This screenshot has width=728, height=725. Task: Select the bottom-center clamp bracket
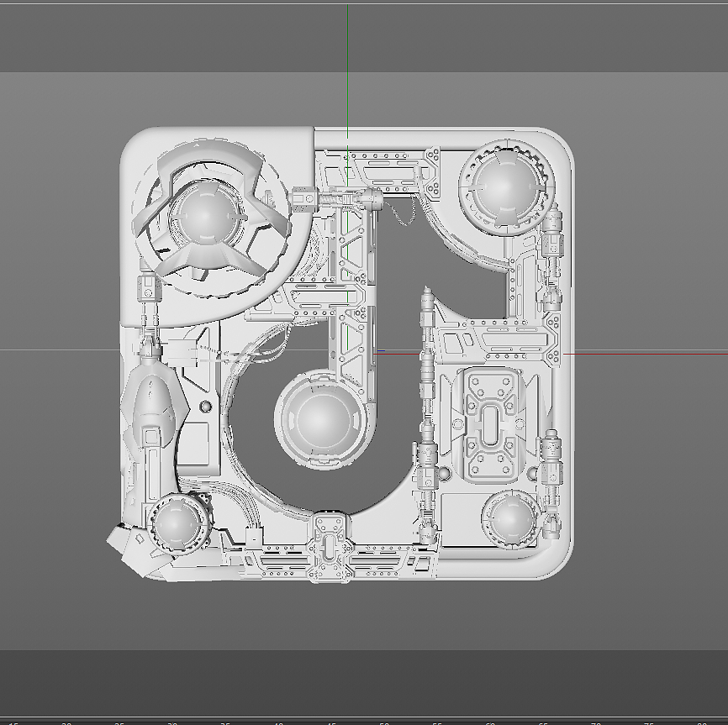(330, 545)
